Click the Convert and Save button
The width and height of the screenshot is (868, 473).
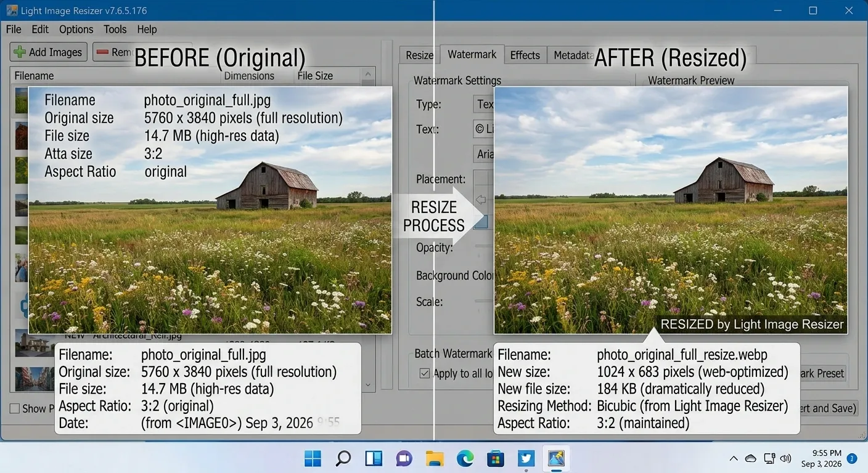[x=828, y=408]
